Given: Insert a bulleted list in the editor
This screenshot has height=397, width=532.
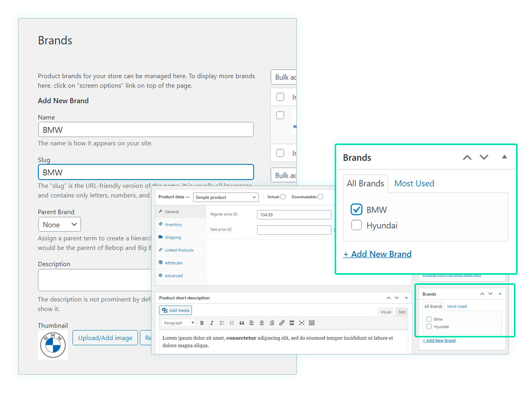Looking at the screenshot, I should 222,323.
